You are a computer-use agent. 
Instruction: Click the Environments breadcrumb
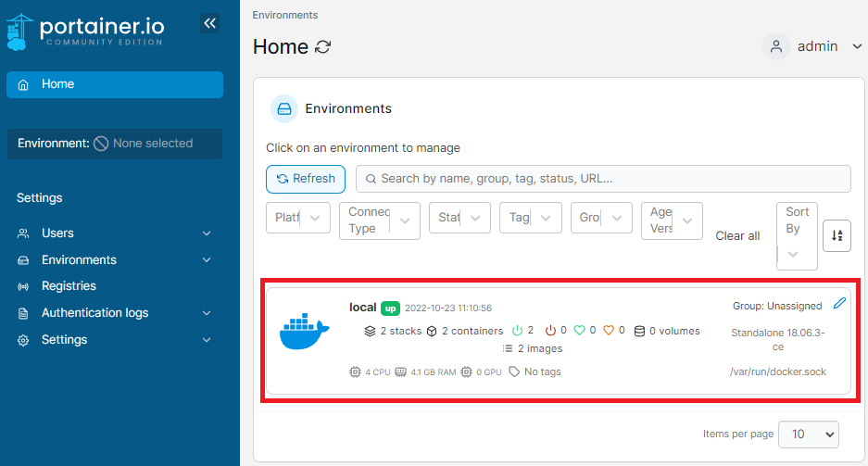(285, 15)
